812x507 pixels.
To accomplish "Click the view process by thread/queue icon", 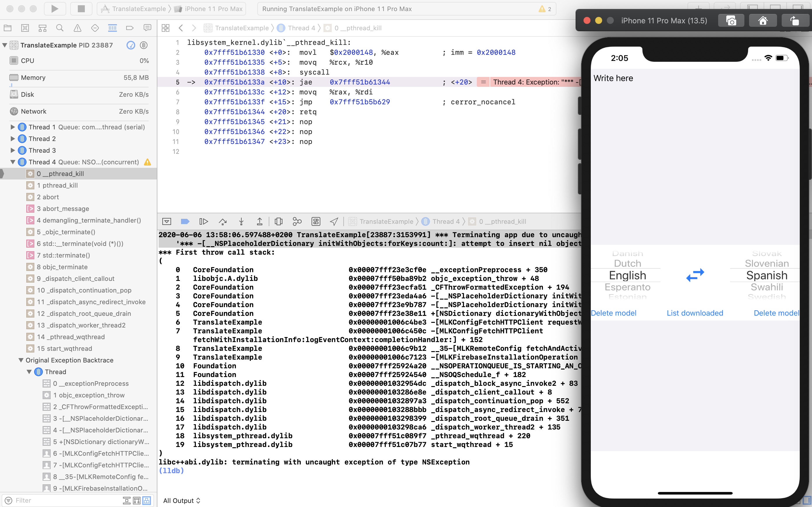I will 144,45.
